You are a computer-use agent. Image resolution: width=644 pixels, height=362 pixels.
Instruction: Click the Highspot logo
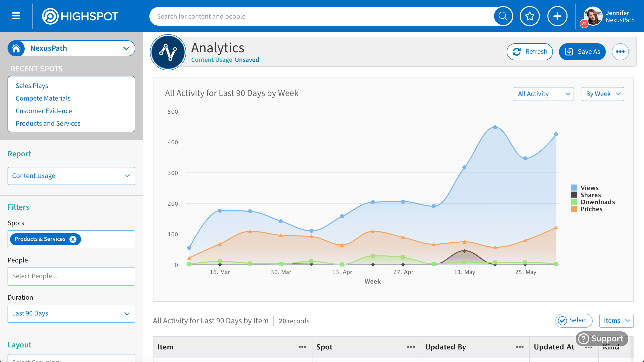[80, 16]
